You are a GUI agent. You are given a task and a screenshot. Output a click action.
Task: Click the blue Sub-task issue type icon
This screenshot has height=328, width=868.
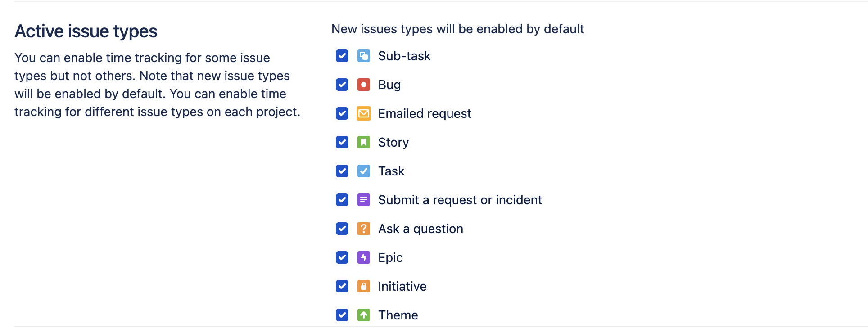[363, 56]
